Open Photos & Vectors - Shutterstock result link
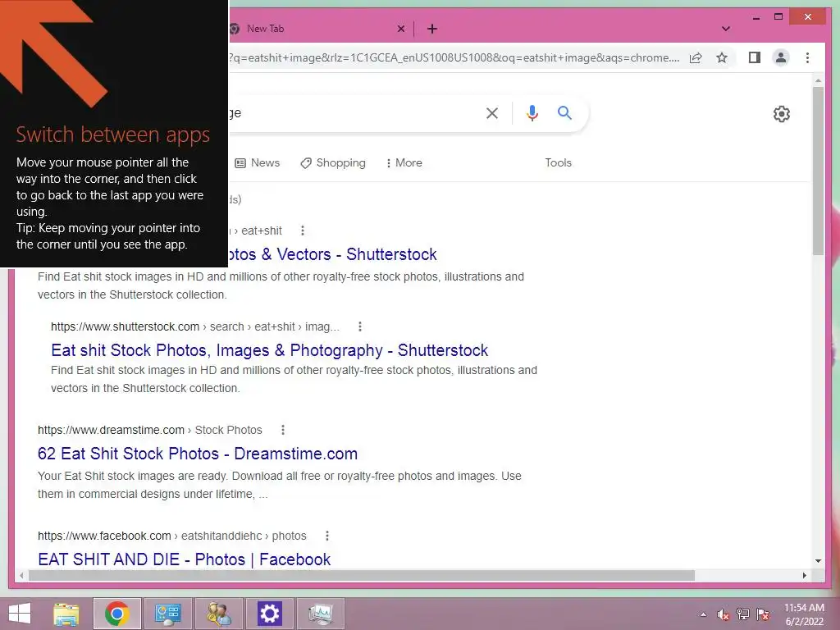Image resolution: width=840 pixels, height=630 pixels. click(332, 254)
